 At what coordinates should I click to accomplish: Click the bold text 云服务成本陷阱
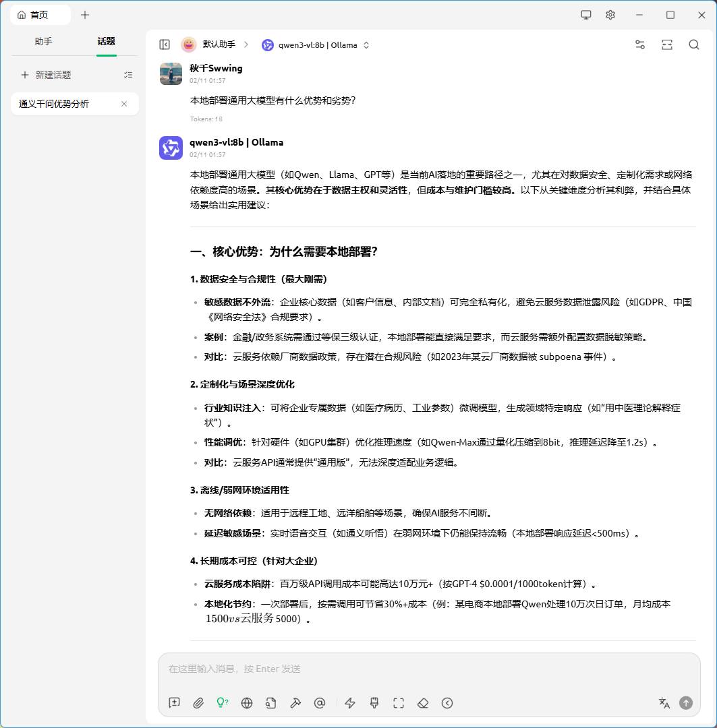[237, 584]
